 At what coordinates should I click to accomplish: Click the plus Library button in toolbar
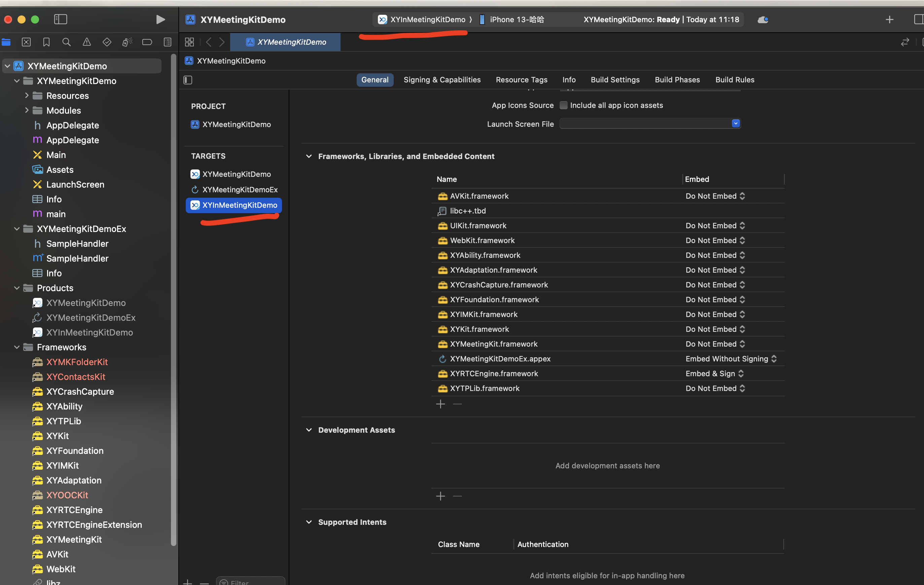(889, 19)
